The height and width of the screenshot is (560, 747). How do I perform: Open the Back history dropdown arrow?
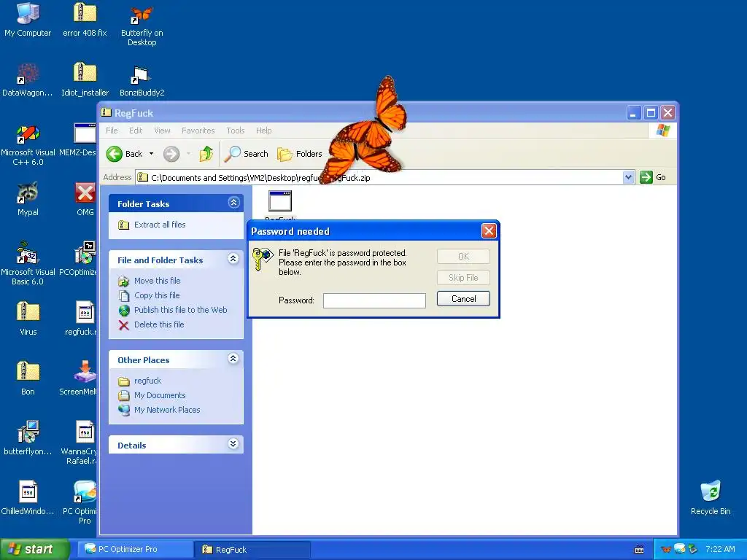pyautogui.click(x=152, y=154)
